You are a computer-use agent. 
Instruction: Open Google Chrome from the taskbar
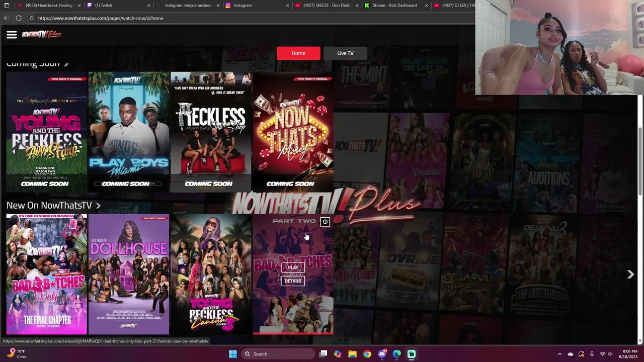coord(367,354)
